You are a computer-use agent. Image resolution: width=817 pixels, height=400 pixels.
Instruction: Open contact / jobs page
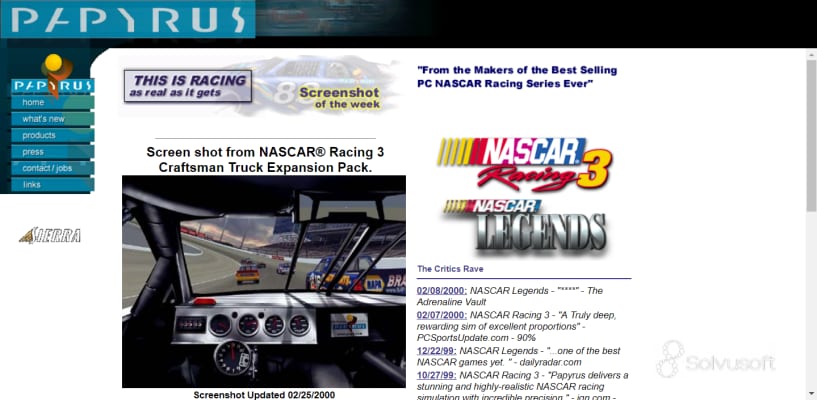(x=47, y=168)
